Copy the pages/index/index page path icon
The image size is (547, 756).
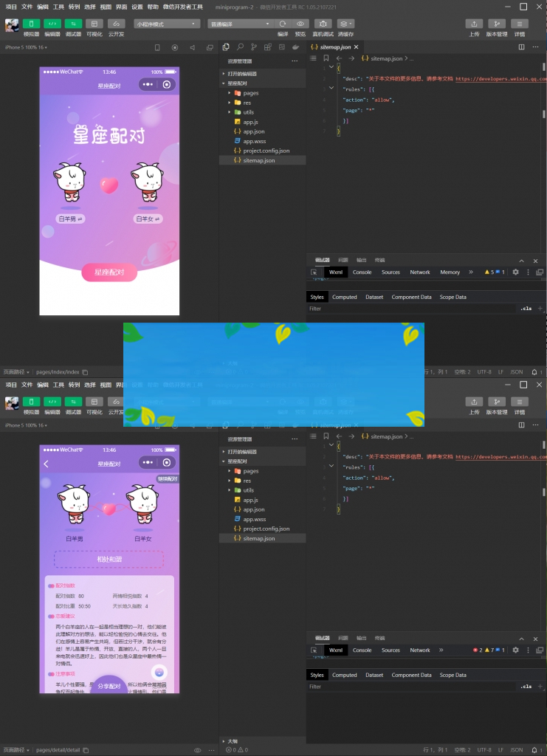85,372
